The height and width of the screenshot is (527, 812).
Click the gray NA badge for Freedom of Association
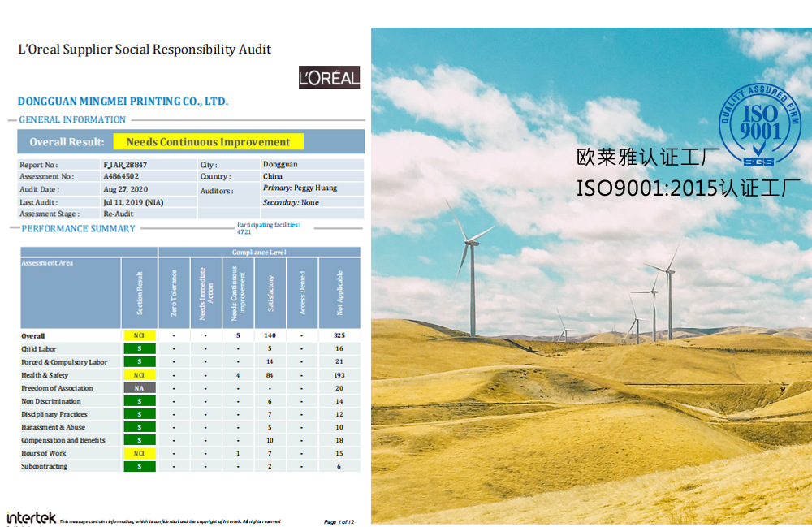(x=139, y=388)
